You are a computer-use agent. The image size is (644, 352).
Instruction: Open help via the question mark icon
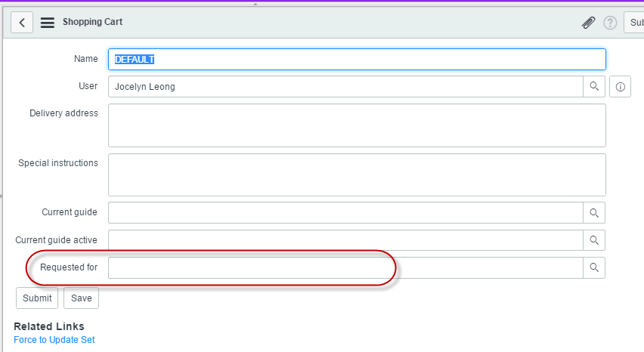click(x=610, y=23)
